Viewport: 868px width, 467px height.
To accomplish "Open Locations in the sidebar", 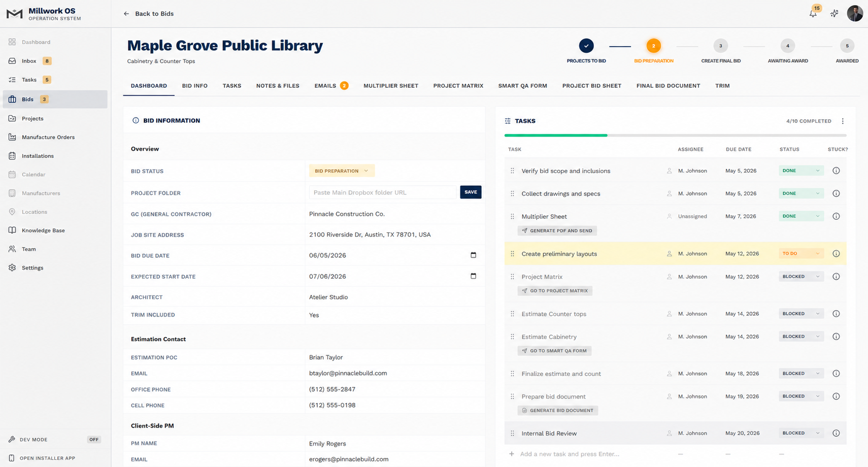I will pos(55,212).
